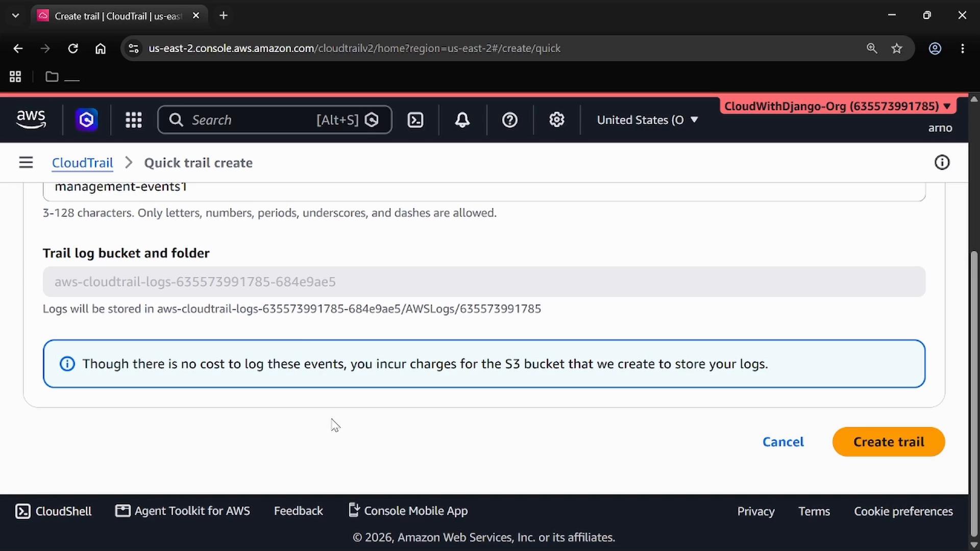980x551 pixels.
Task: Click the browser address bar URL
Action: point(354,48)
